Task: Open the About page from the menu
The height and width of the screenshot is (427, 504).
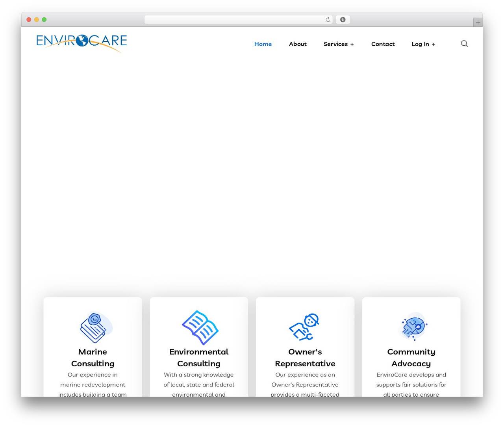Action: (x=298, y=44)
